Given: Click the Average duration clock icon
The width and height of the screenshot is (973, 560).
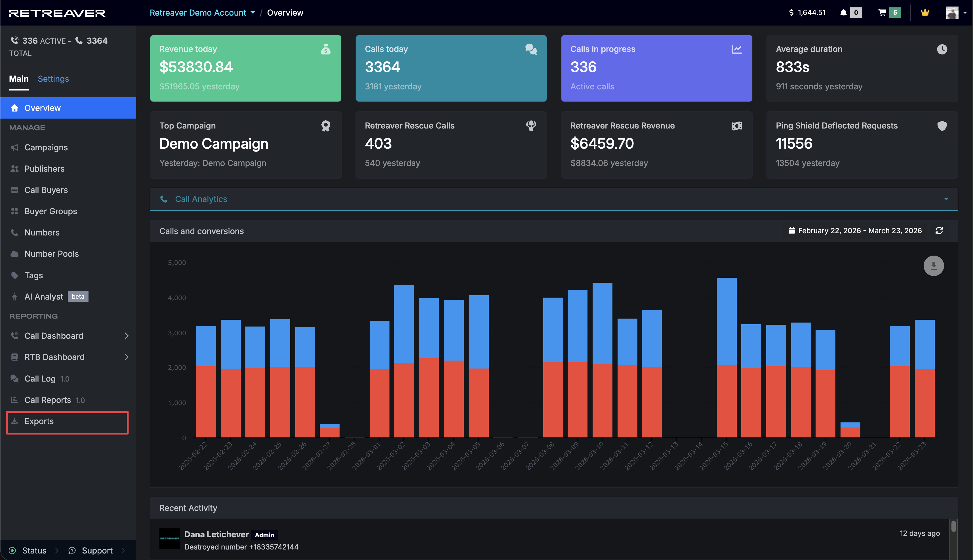Looking at the screenshot, I should (942, 49).
